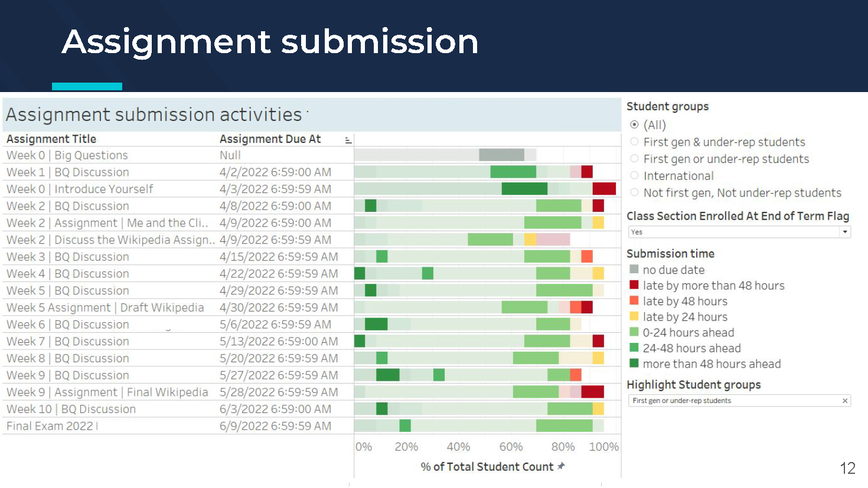Viewport: 868px width, 488px height.
Task: Click the Student groups filter heading
Action: (x=667, y=106)
